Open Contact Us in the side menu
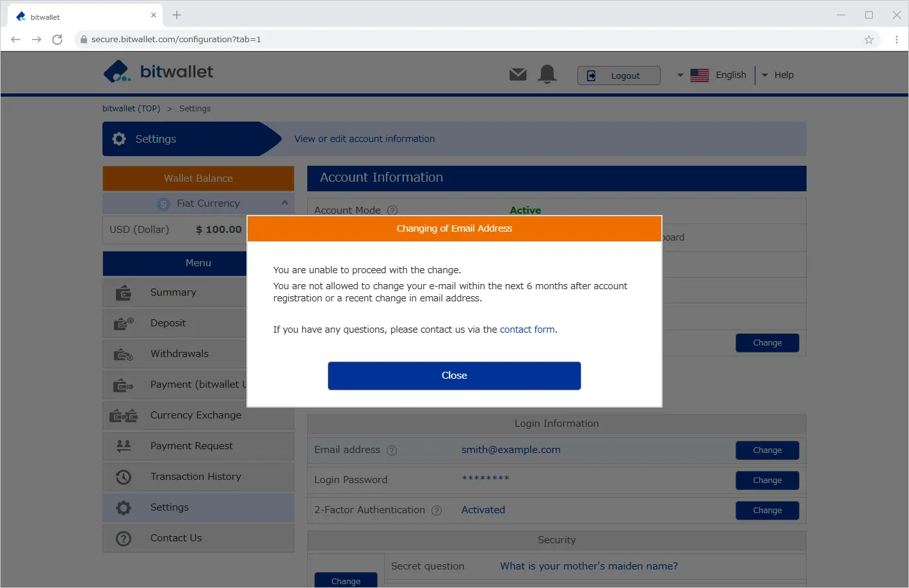 click(x=198, y=539)
